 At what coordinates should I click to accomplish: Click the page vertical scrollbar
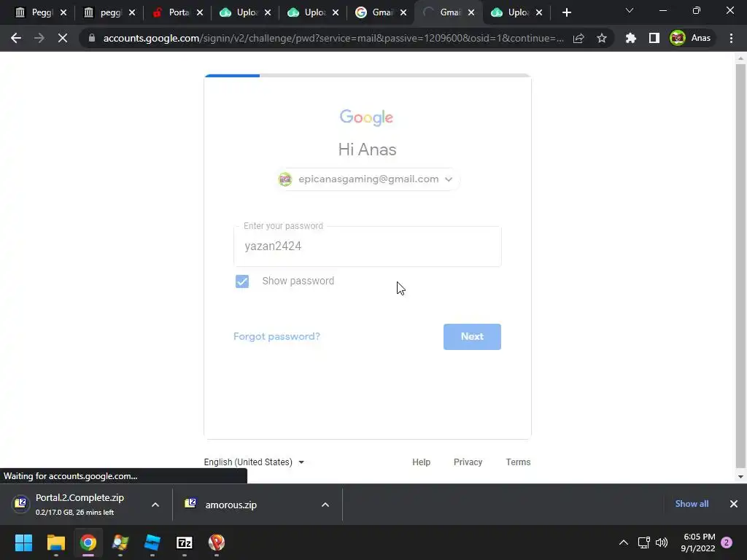pyautogui.click(x=740, y=267)
